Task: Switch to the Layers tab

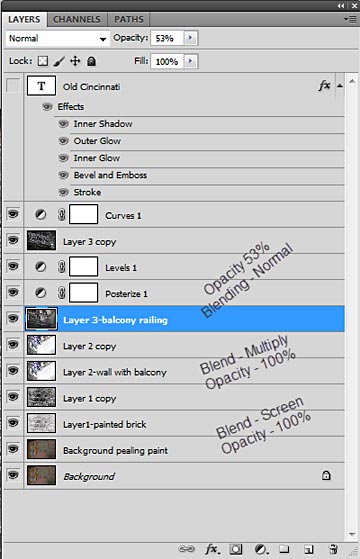Action: (x=24, y=19)
